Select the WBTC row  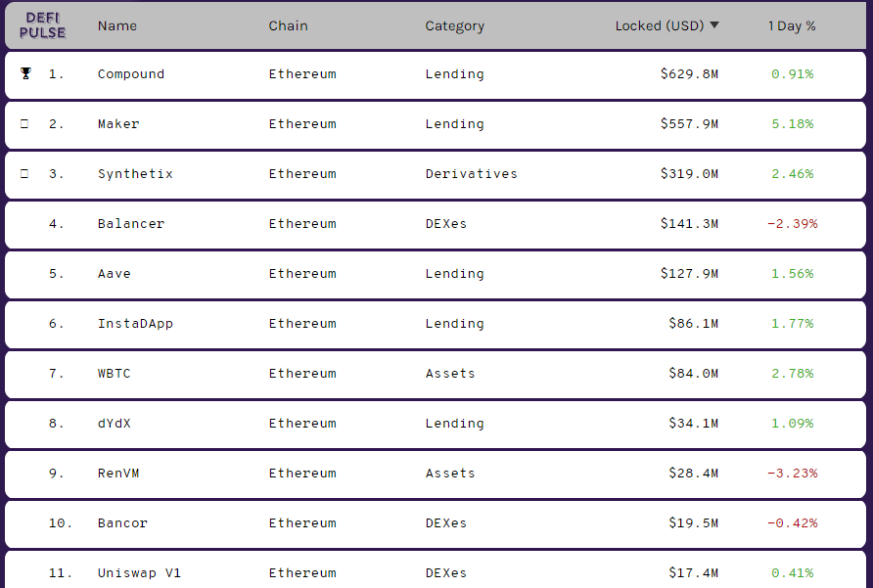tap(436, 374)
